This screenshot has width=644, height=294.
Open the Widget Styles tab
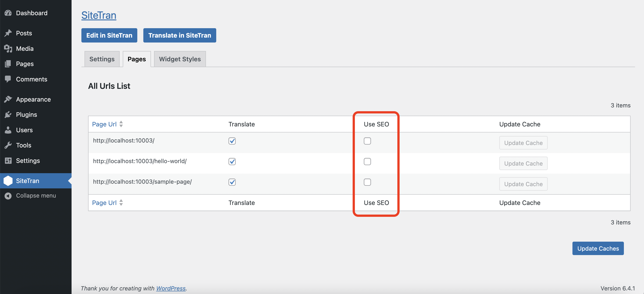[x=180, y=59]
